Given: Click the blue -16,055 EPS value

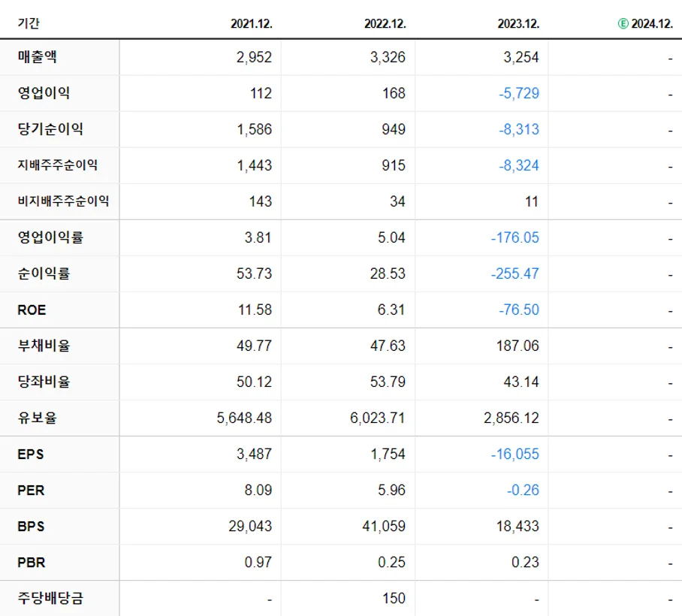Looking at the screenshot, I should pyautogui.click(x=514, y=454).
